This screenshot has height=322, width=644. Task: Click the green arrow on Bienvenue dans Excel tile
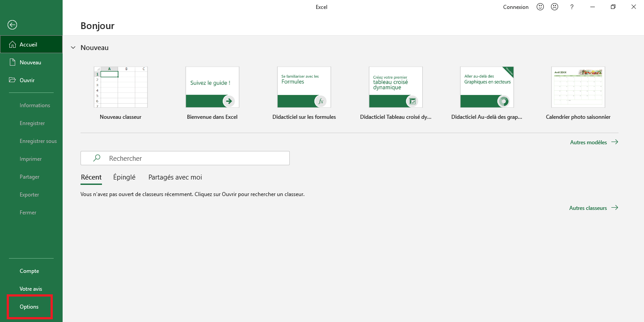[x=229, y=101]
